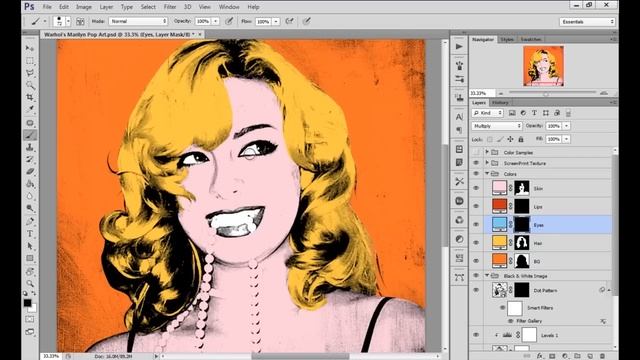The width and height of the screenshot is (640, 360).
Task: Open the brush preset picker arrow
Action: coord(68,21)
